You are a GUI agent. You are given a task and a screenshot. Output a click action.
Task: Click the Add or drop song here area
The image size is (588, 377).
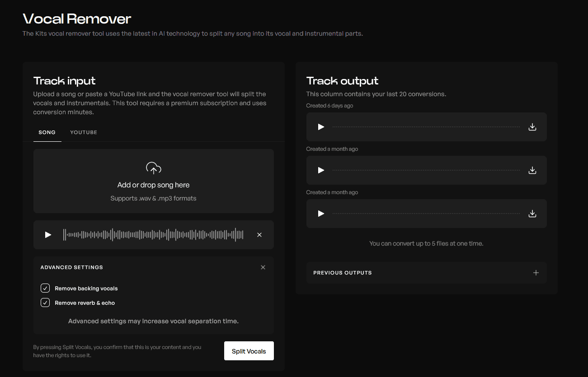point(154,181)
